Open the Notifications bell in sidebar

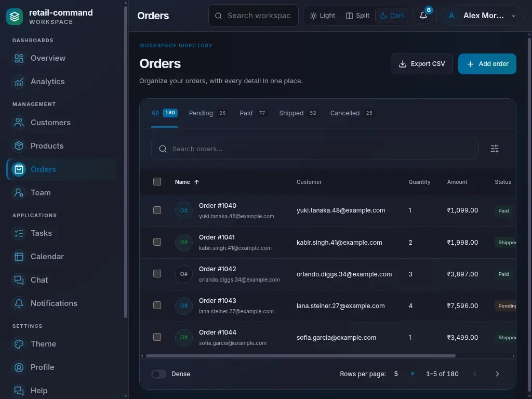19,303
